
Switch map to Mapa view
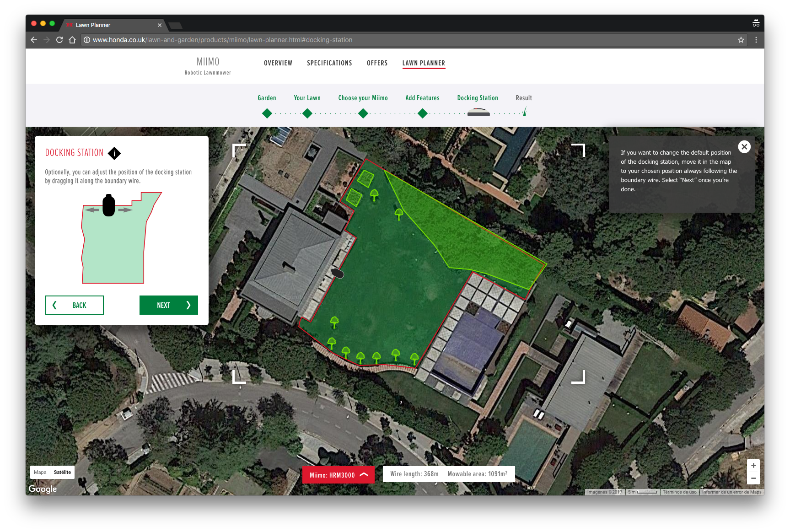tap(40, 472)
